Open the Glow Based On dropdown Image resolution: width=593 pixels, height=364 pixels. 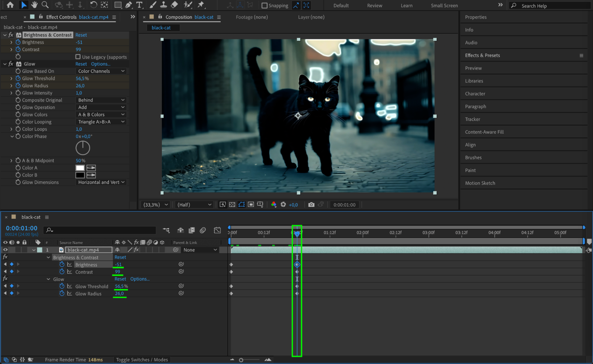click(101, 71)
